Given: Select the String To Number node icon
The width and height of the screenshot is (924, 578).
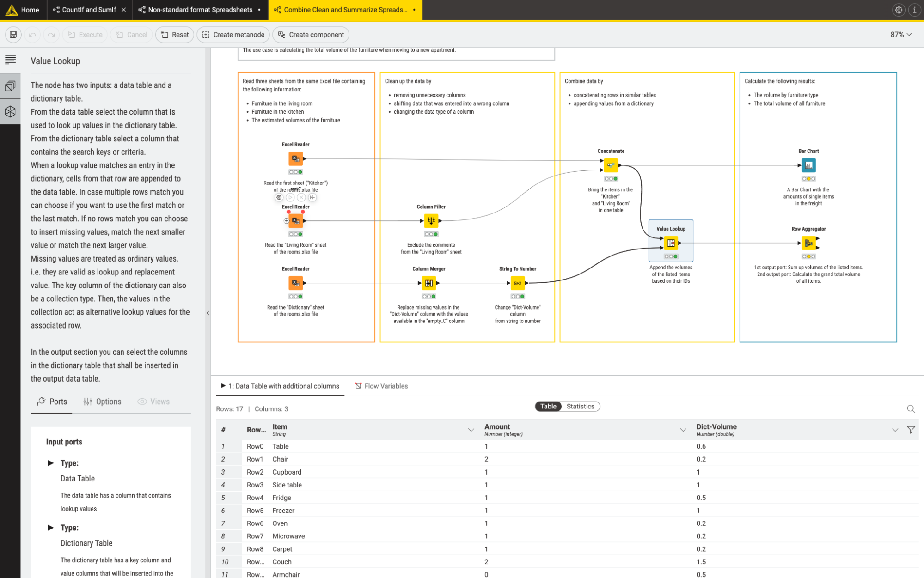Looking at the screenshot, I should coord(518,283).
